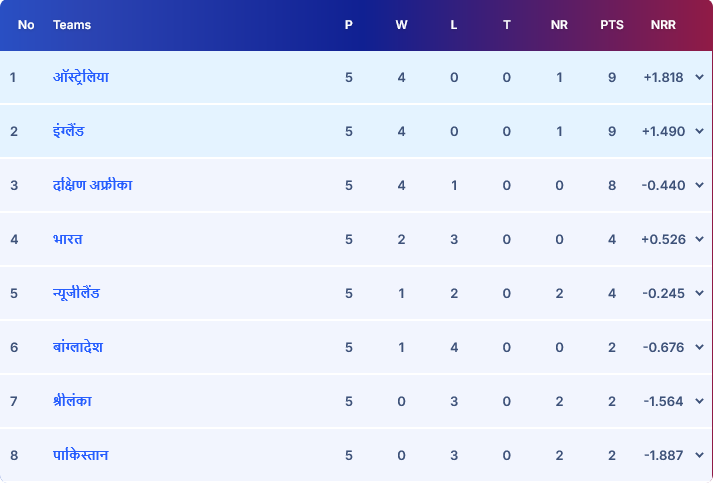The height and width of the screenshot is (496, 713).
Task: Open the भारत team link
Action: (x=68, y=239)
